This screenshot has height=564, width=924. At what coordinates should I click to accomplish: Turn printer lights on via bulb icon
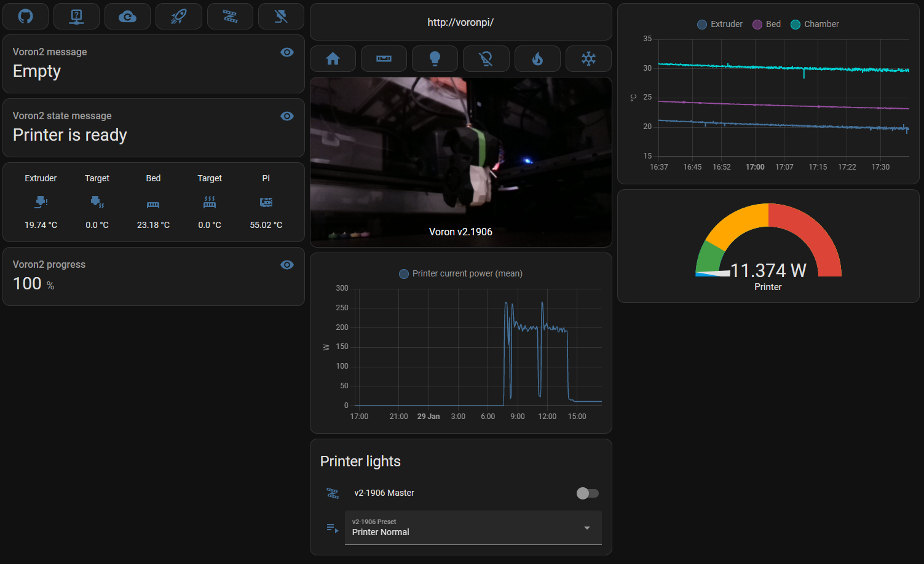435,58
